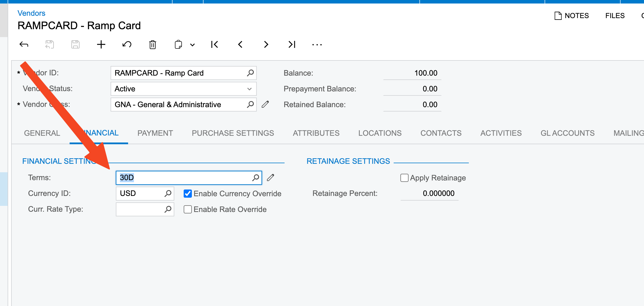Check the Apply Retainage box
The image size is (644, 306).
click(404, 178)
